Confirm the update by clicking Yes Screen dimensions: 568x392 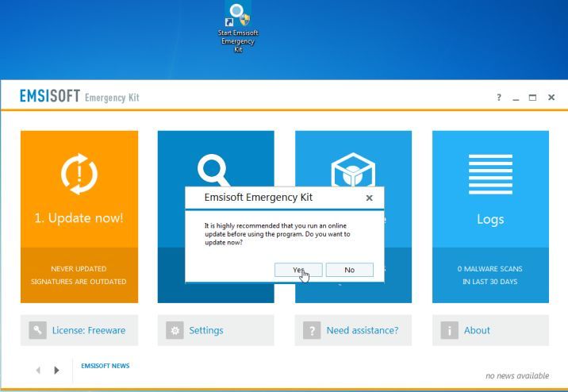(x=298, y=270)
